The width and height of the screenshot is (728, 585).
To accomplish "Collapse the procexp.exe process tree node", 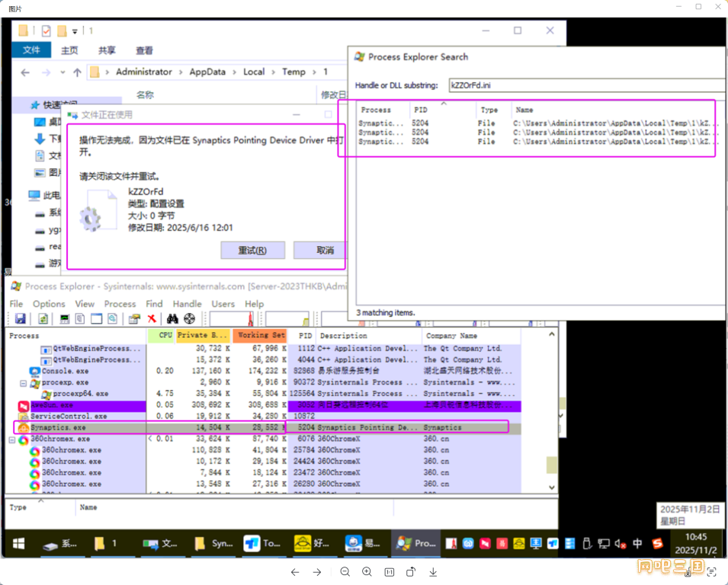I will [23, 382].
